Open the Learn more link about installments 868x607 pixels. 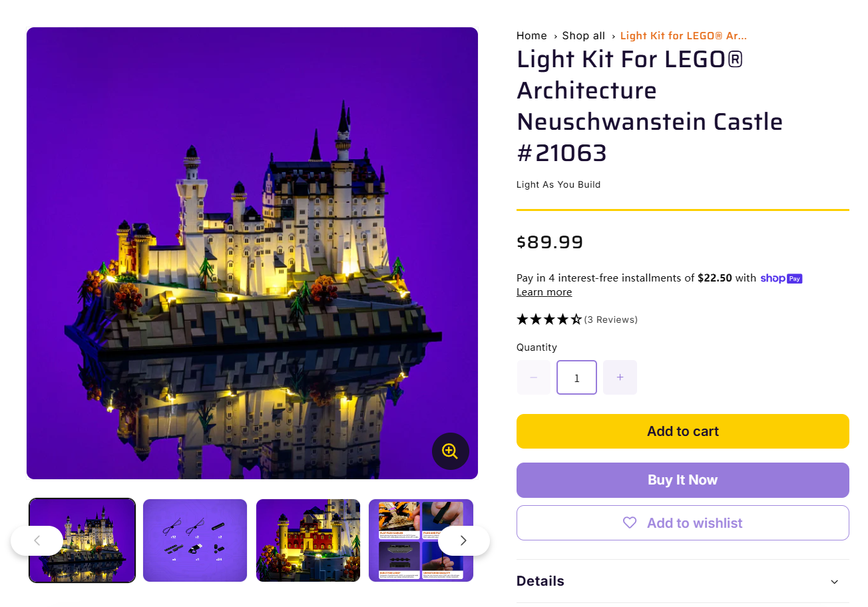coord(544,292)
